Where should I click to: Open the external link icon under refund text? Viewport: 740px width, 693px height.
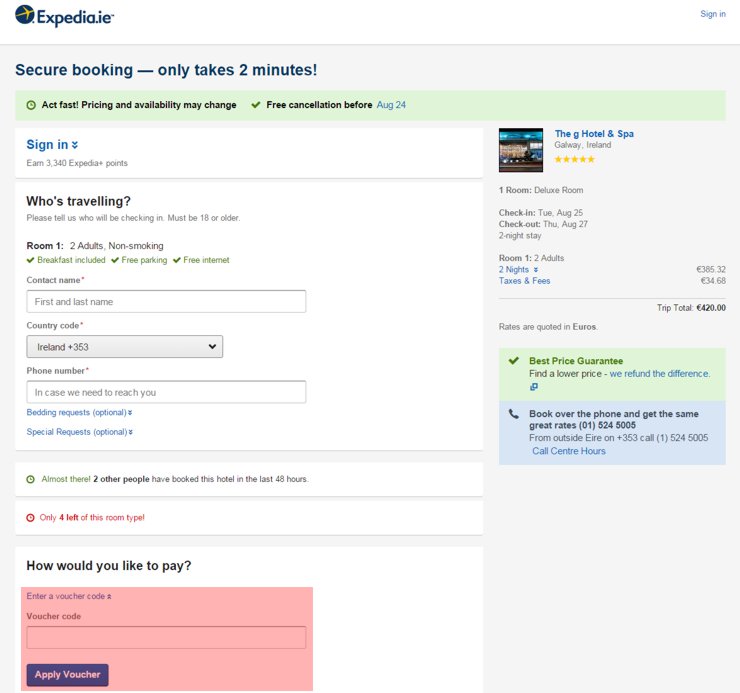[x=534, y=387]
